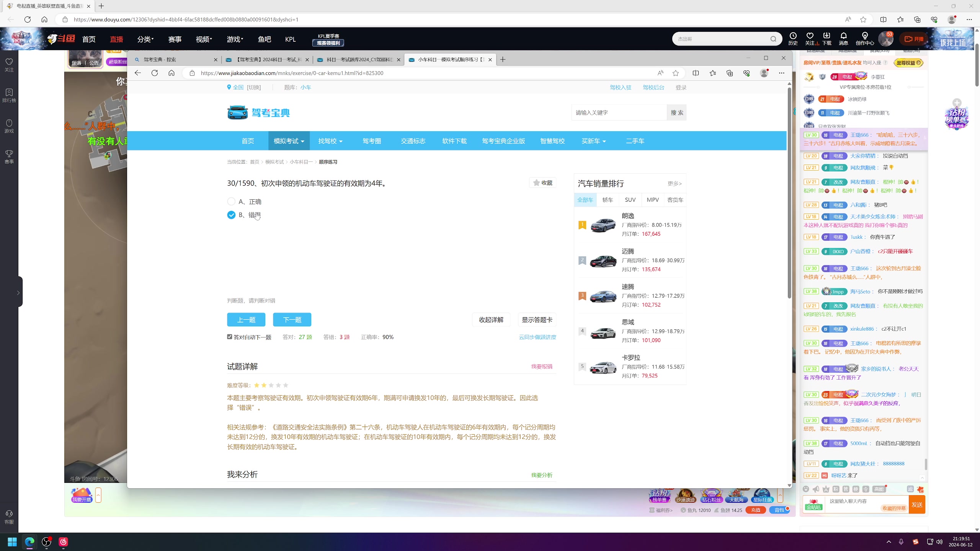The image size is (980, 551).
Task: Expand 模拟考试 dropdown menu
Action: [289, 141]
